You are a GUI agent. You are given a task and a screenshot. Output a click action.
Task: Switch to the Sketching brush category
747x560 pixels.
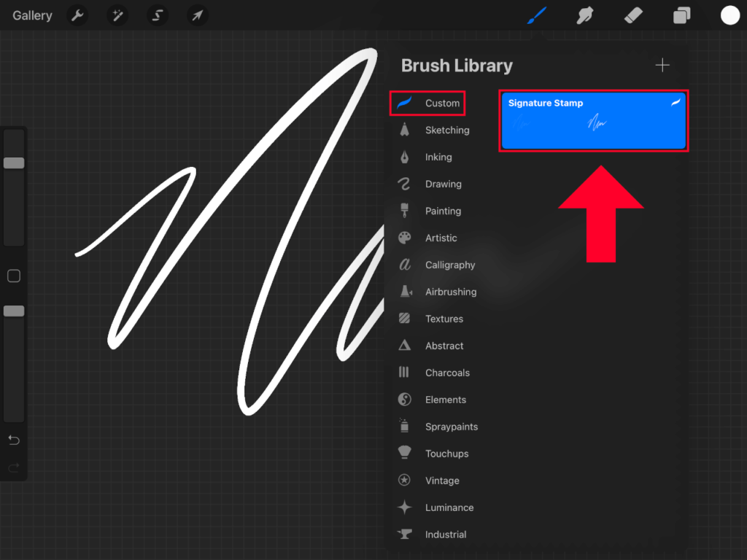447,130
